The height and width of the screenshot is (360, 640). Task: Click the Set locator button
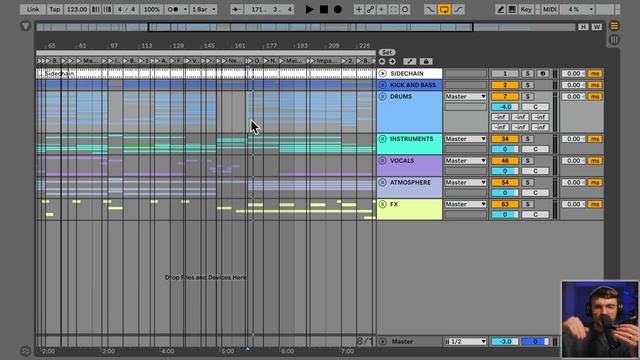click(x=387, y=52)
